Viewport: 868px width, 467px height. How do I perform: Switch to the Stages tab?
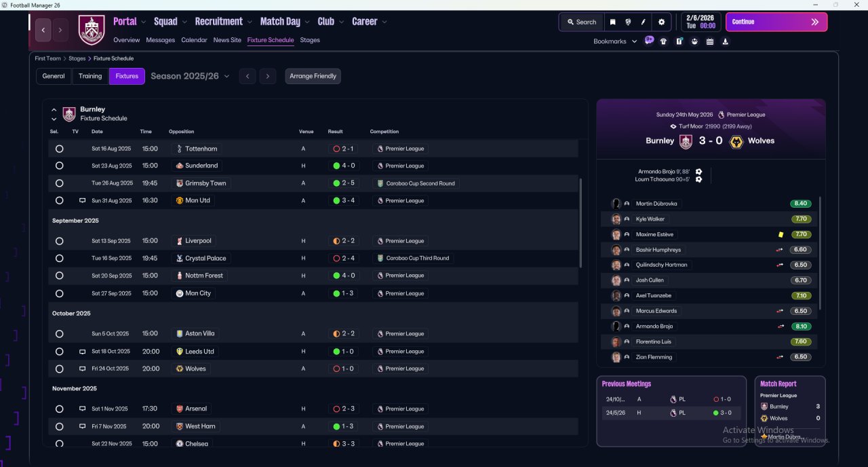310,40
